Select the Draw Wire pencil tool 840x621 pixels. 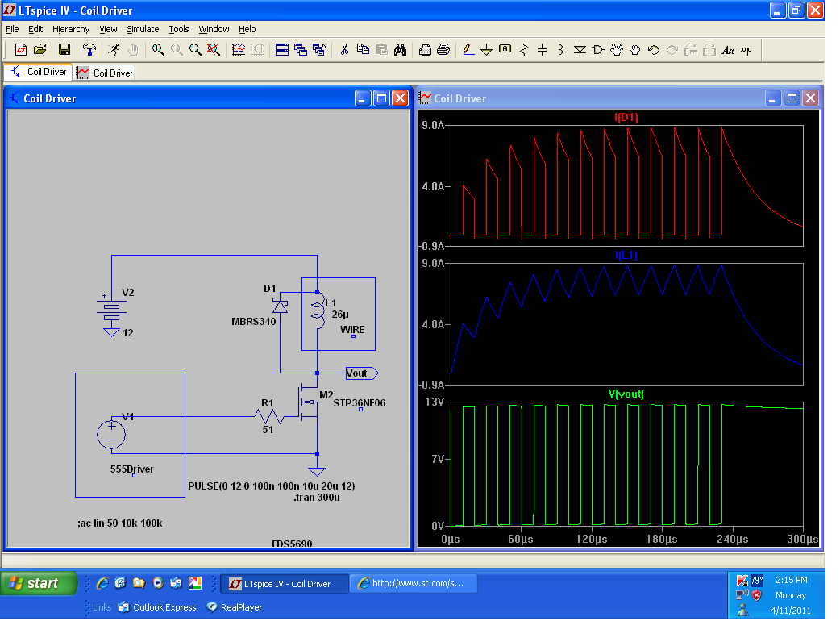468,50
